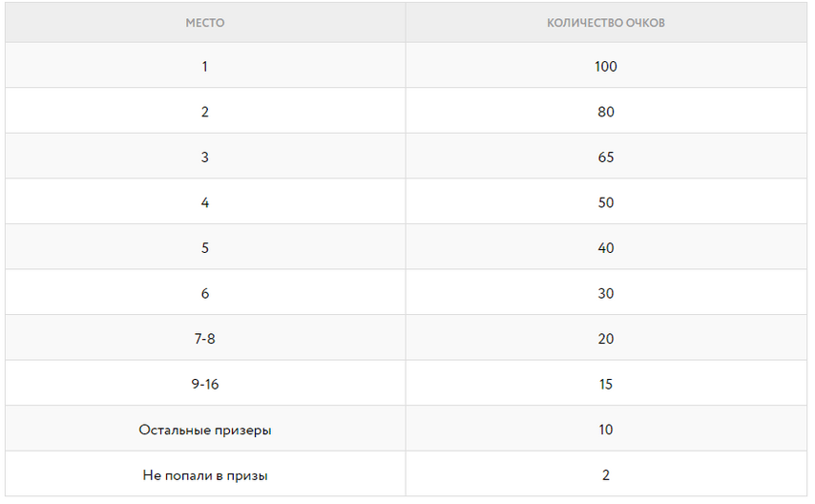The image size is (815, 504).
Task: Select the 20 points value
Action: (606, 338)
